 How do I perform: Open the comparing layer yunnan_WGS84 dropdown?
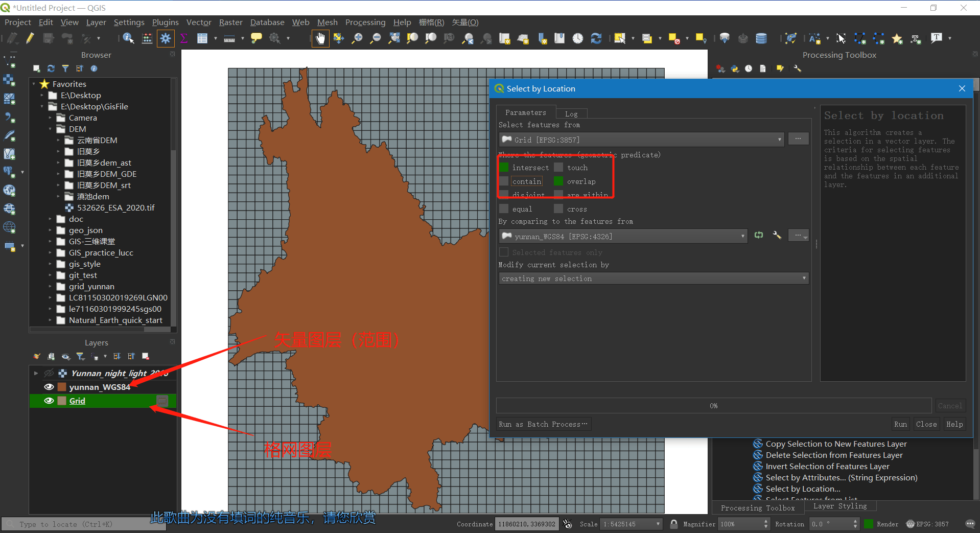(623, 236)
